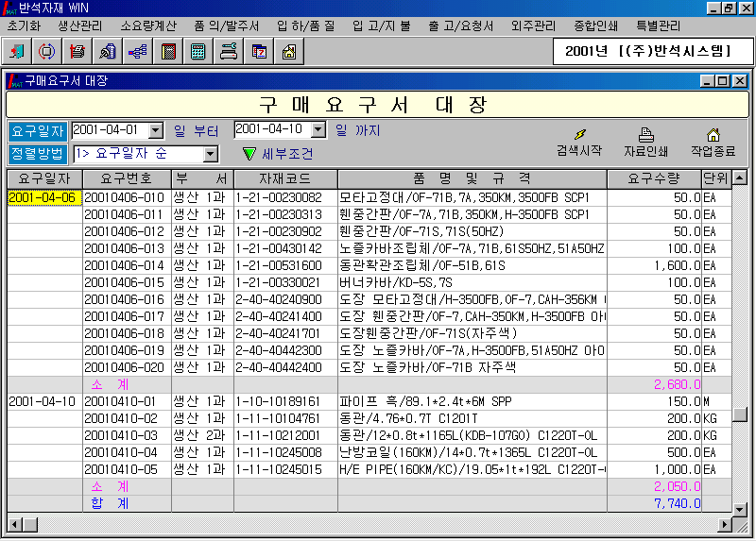
Task: Open the 정렬방법 sort order dropdown
Action: (211, 154)
